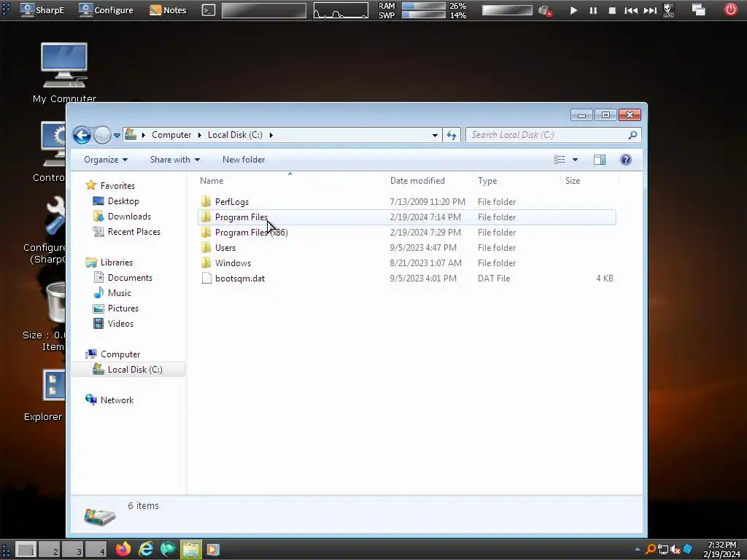This screenshot has height=560, width=747.
Task: Open the Configure menu in top bar
Action: click(x=107, y=10)
